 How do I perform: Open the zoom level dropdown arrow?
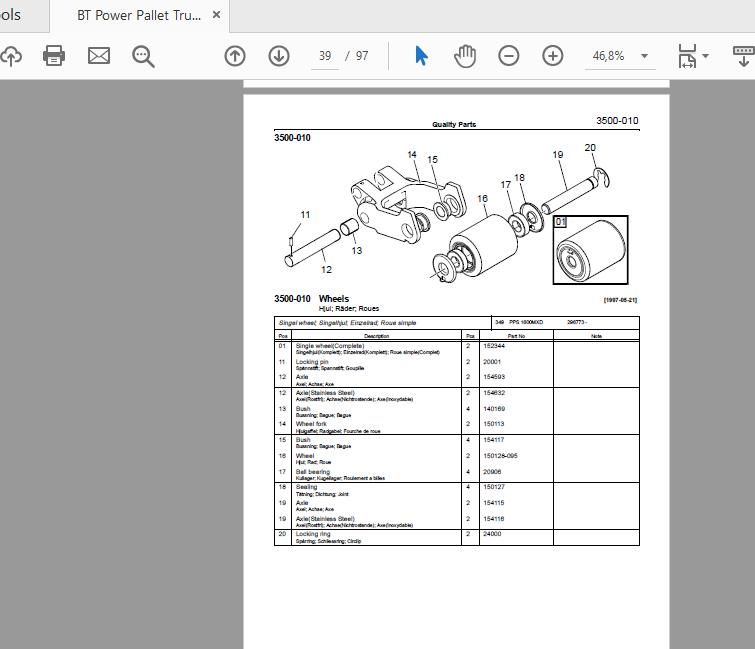[644, 56]
